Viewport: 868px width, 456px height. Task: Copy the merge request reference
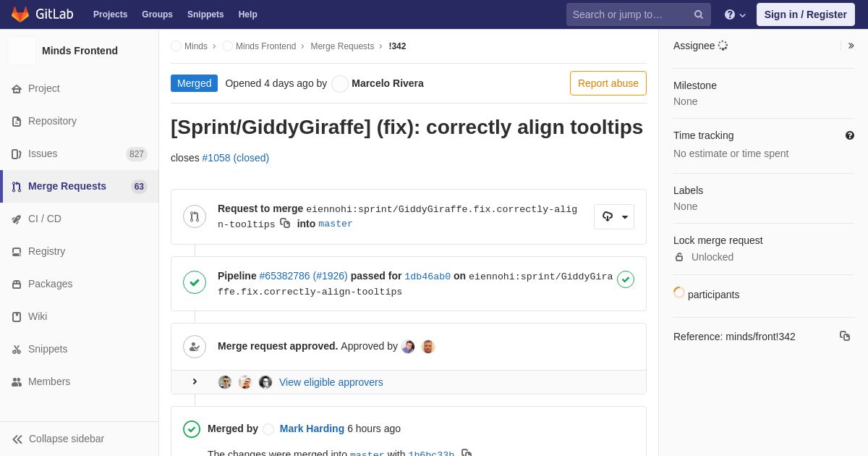tap(844, 336)
